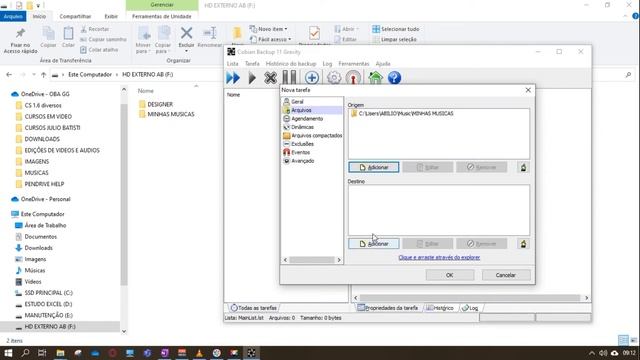Click the red information icon in Cobian toolbar
Image resolution: width=640 pixels, height=360 pixels.
pyautogui.click(x=353, y=78)
